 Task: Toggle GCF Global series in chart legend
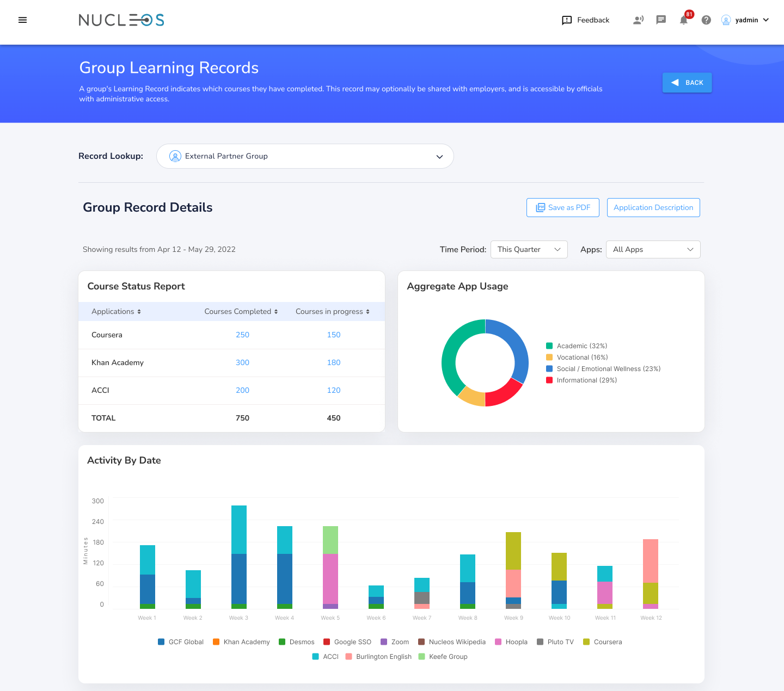point(181,642)
